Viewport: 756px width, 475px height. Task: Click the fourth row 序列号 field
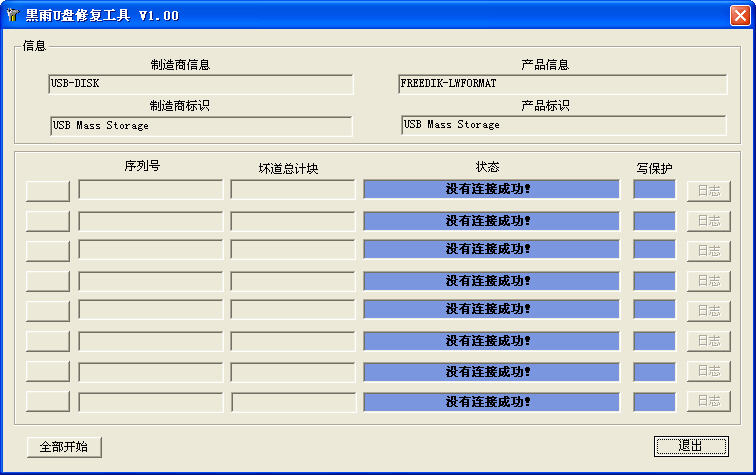click(x=151, y=281)
